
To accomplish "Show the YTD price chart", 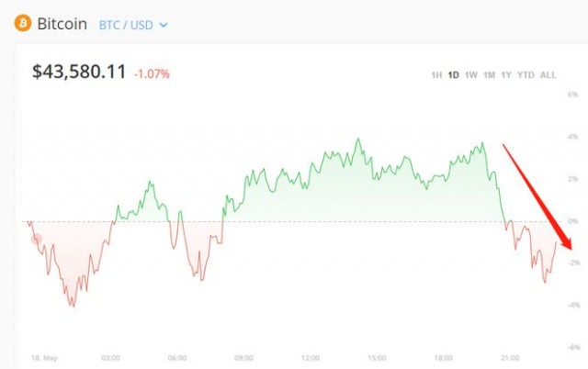I will point(526,75).
